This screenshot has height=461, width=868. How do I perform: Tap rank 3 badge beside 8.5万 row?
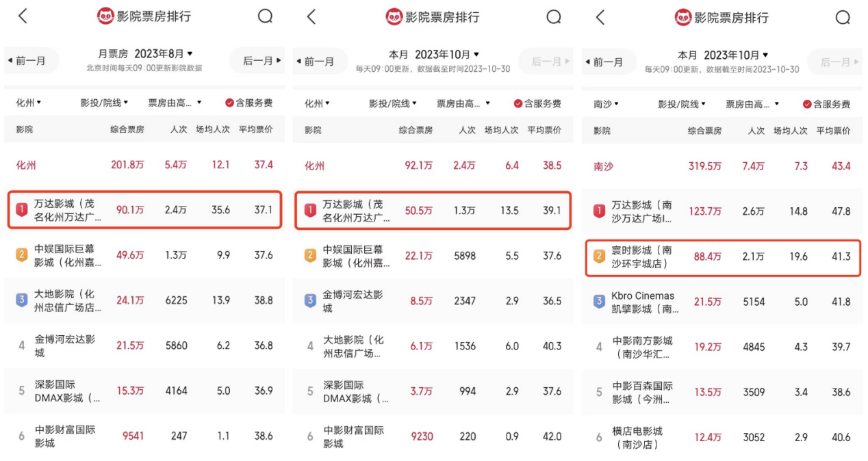tap(310, 300)
